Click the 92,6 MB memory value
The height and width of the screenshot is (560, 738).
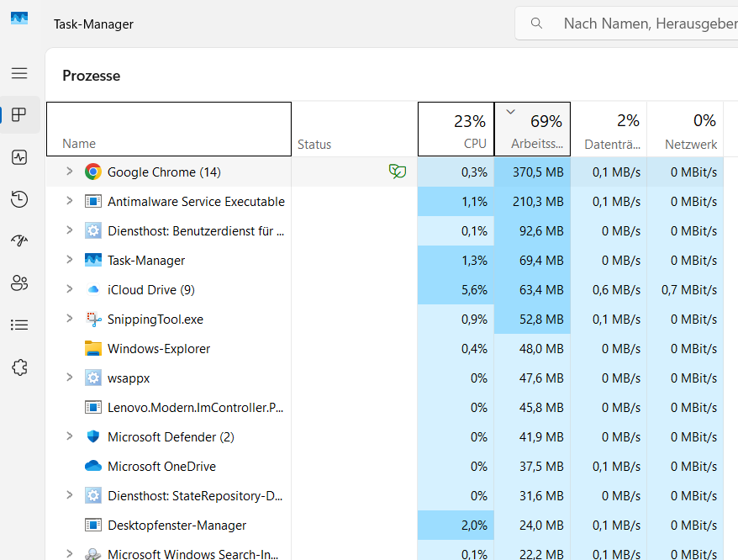point(541,231)
